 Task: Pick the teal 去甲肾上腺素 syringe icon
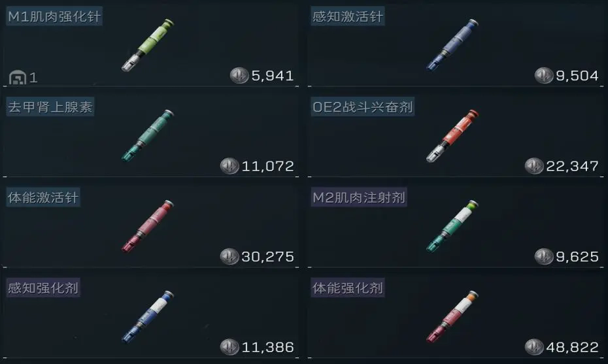point(148,136)
